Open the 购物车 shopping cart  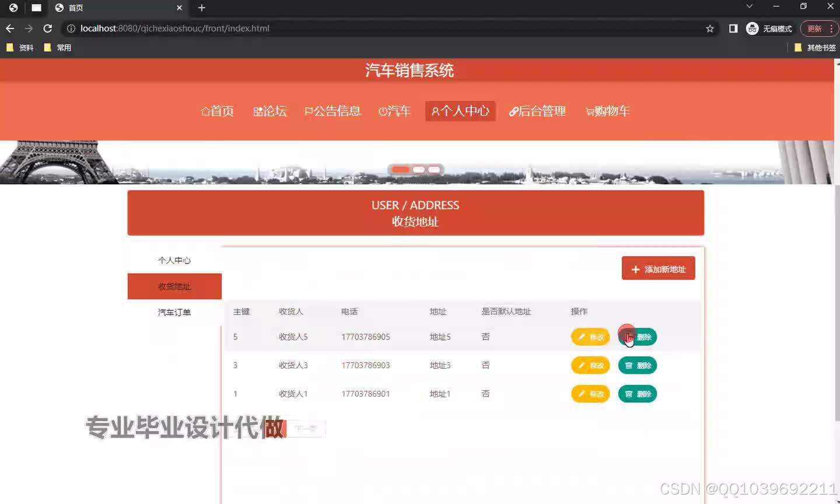[607, 111]
